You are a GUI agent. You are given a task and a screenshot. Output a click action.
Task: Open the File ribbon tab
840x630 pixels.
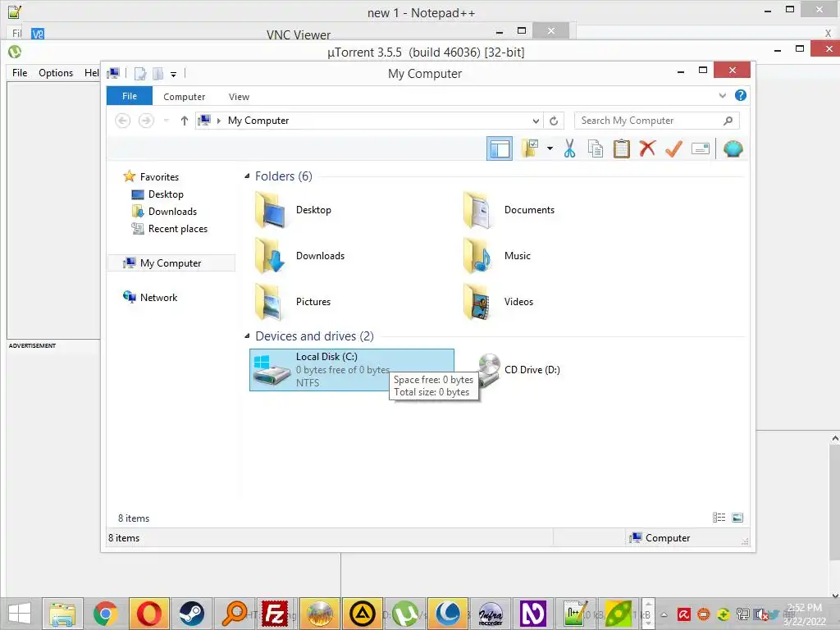[x=130, y=96]
